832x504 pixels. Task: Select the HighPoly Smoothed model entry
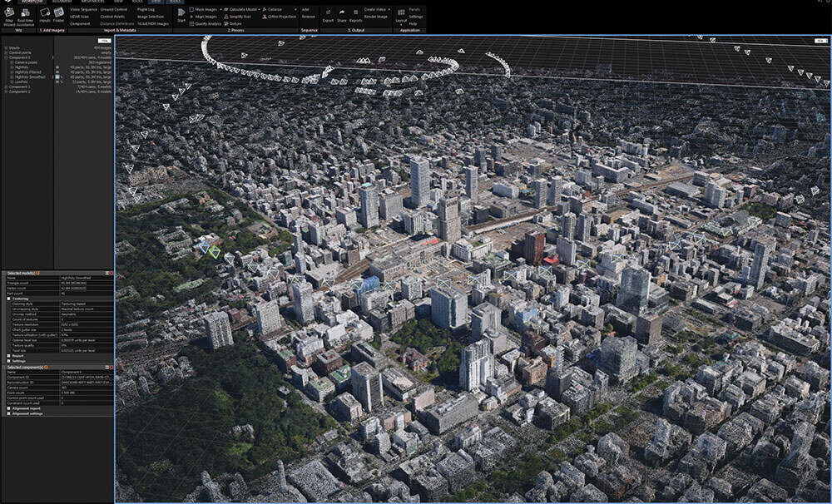tap(30, 77)
